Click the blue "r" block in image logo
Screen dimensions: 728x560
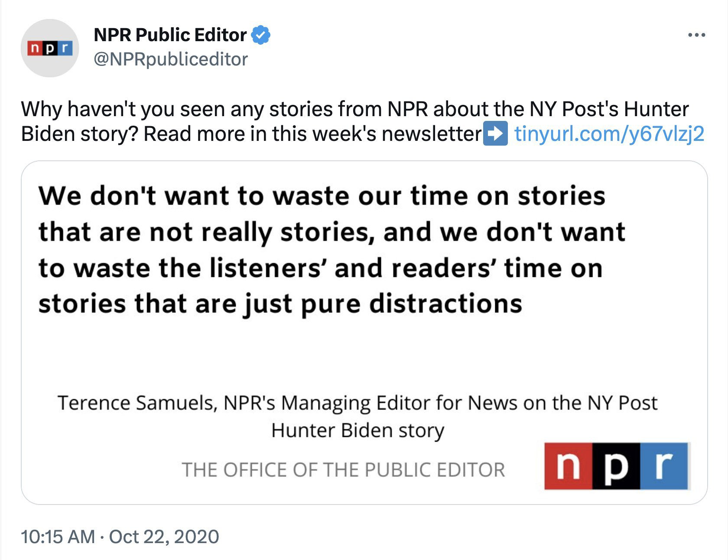click(x=664, y=466)
